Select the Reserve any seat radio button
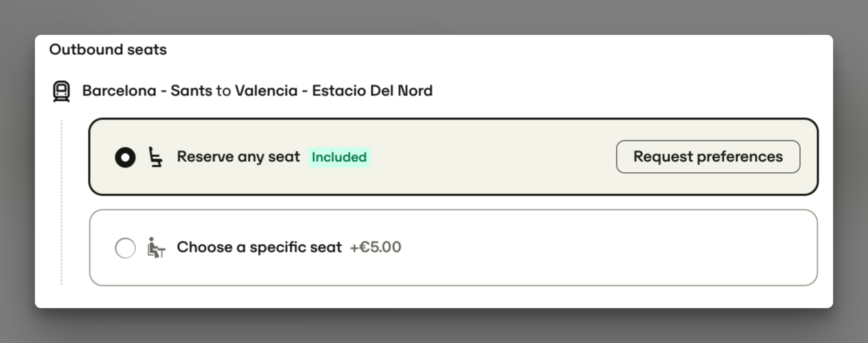 click(125, 158)
